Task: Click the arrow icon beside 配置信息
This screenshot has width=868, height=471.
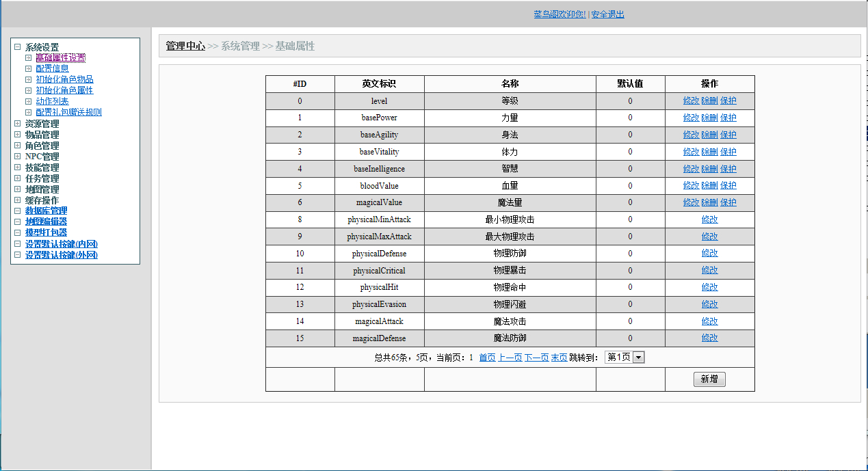Action: pyautogui.click(x=29, y=68)
